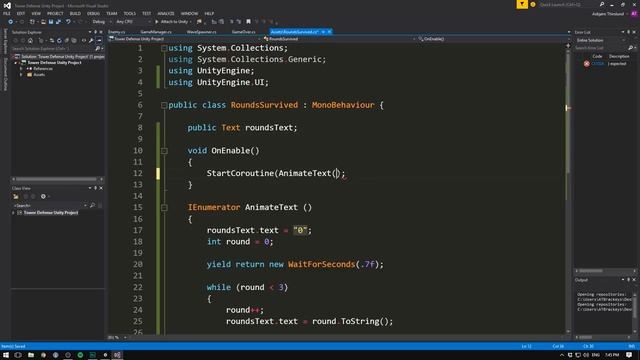
Task: Open the Windows Start menu
Action: pos(6,355)
